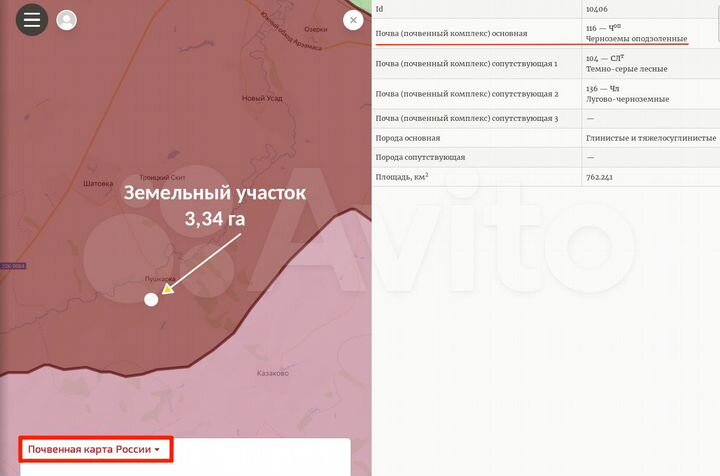Click the blue road number badge on map

(x=13, y=266)
